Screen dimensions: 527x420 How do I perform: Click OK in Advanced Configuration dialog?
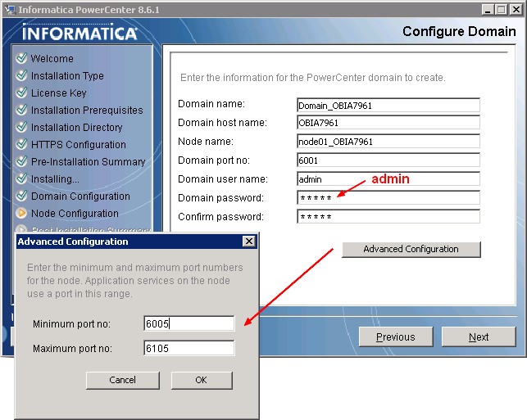pos(202,380)
